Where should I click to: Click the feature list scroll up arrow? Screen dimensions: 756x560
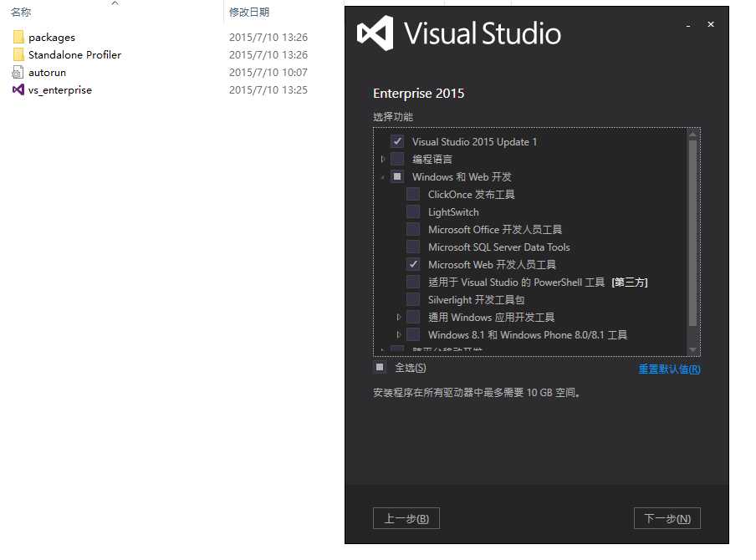tap(692, 134)
